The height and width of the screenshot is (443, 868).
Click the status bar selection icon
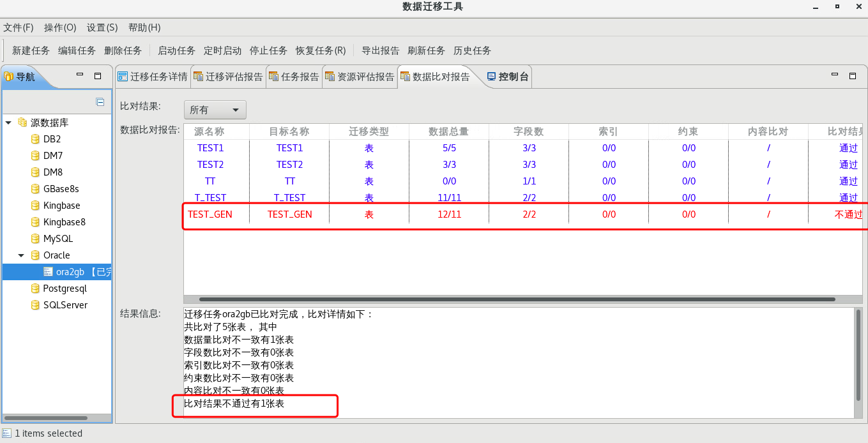[6, 433]
